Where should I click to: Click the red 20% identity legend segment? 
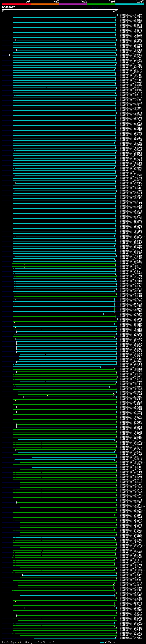tap(16, 4)
